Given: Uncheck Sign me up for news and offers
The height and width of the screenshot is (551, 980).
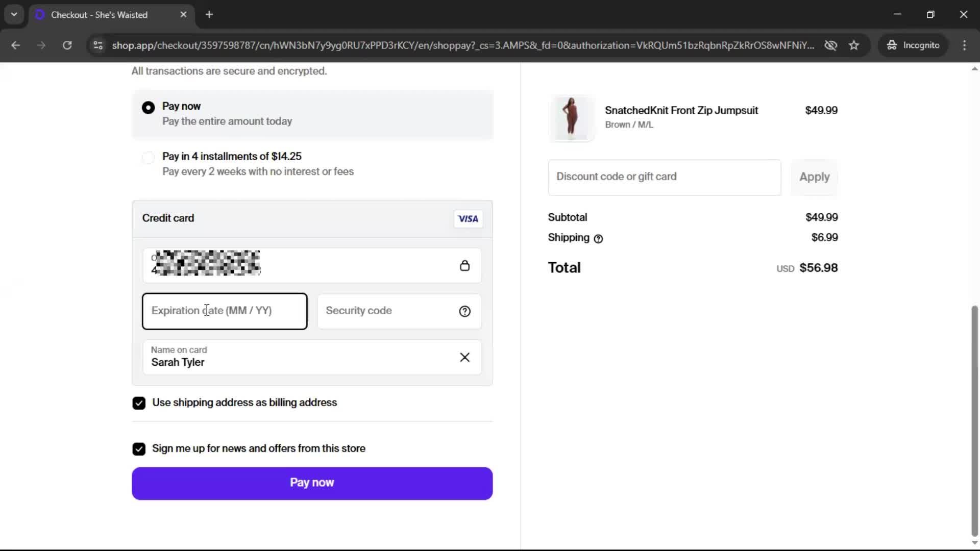Looking at the screenshot, I should pyautogui.click(x=139, y=449).
